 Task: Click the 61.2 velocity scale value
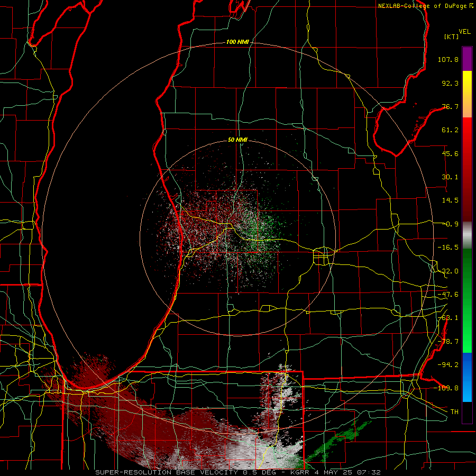coord(450,130)
